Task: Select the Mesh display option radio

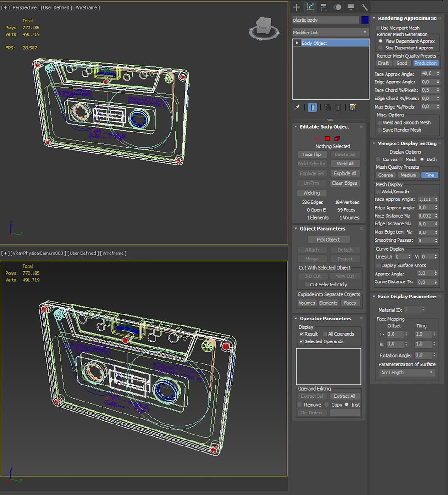Action: tap(401, 159)
